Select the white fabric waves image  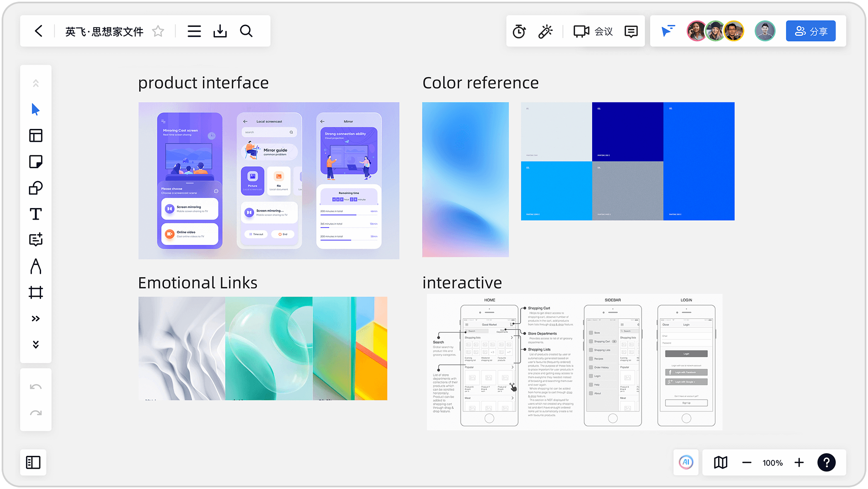coord(182,348)
